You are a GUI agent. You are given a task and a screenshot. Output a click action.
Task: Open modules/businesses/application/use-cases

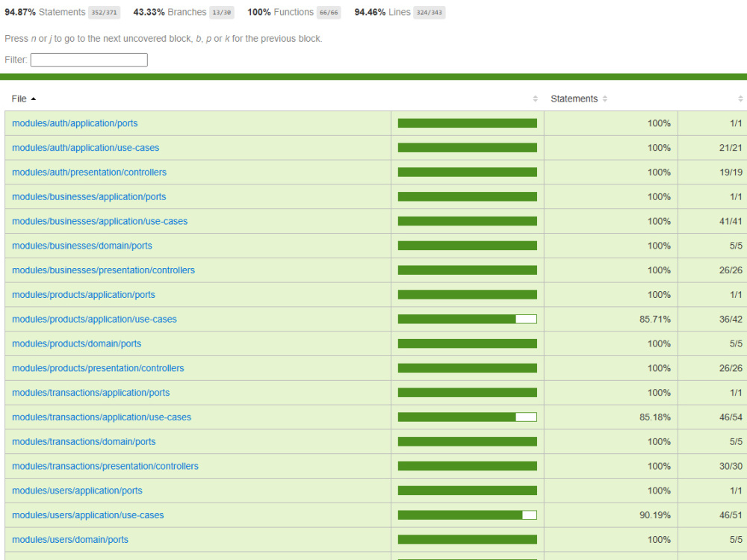pyautogui.click(x=99, y=222)
